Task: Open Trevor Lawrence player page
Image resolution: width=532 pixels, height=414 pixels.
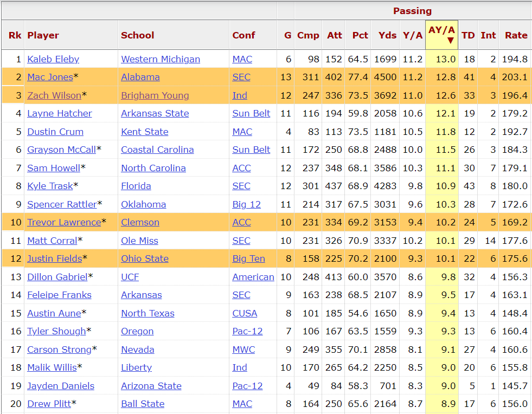Action: tap(64, 222)
